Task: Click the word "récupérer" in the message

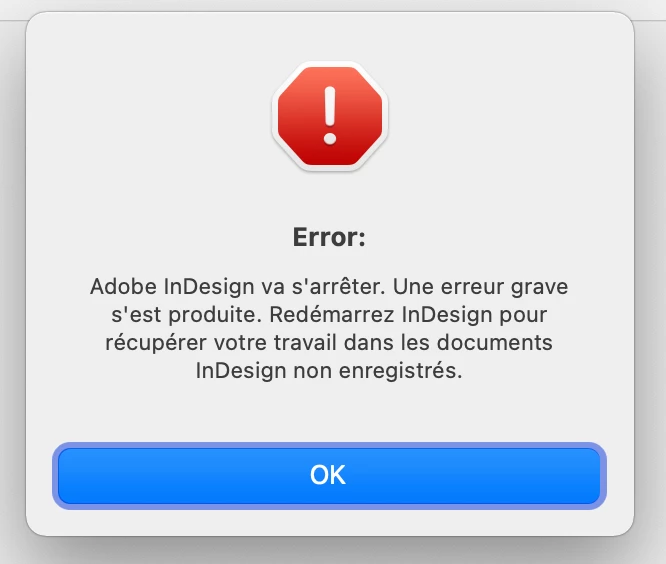Action: click(x=156, y=344)
